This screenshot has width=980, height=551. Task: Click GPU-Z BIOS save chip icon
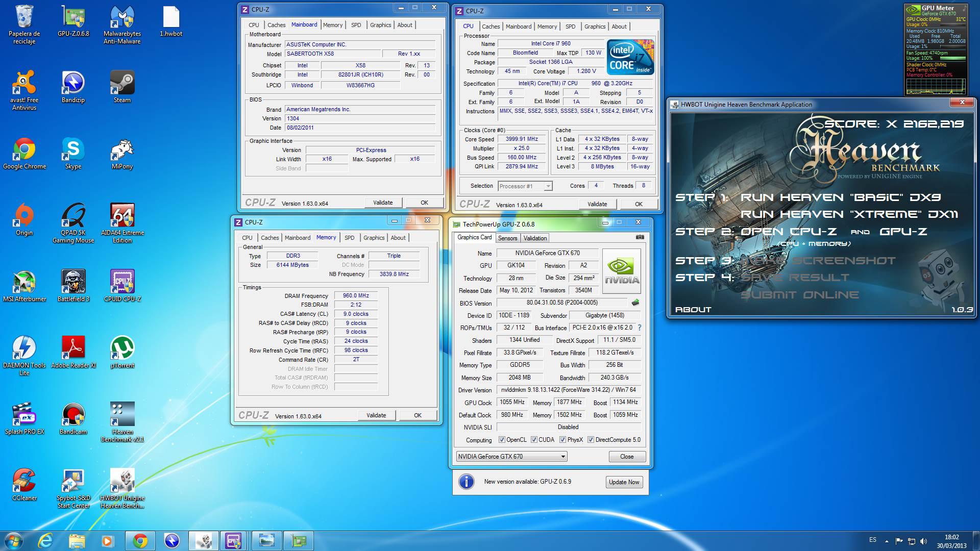point(635,303)
